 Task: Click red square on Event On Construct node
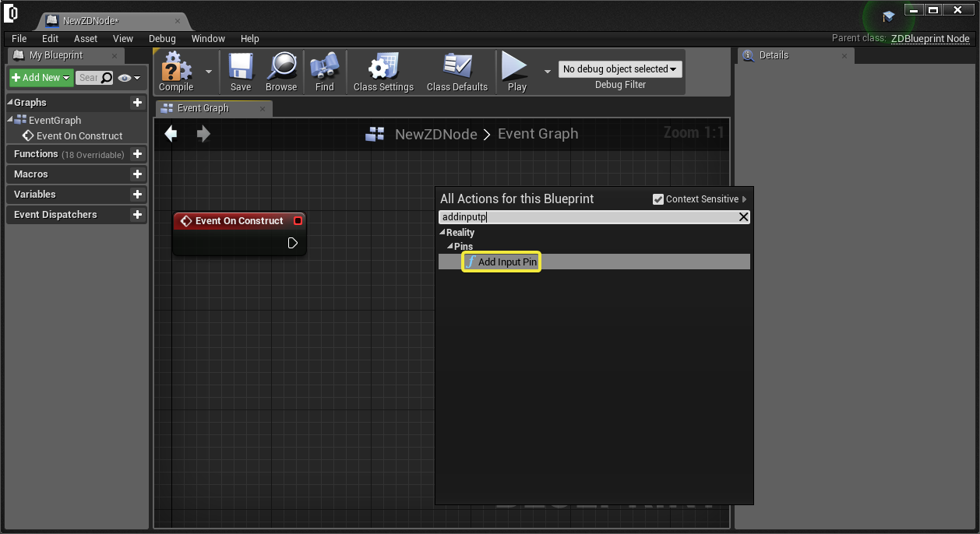(298, 221)
